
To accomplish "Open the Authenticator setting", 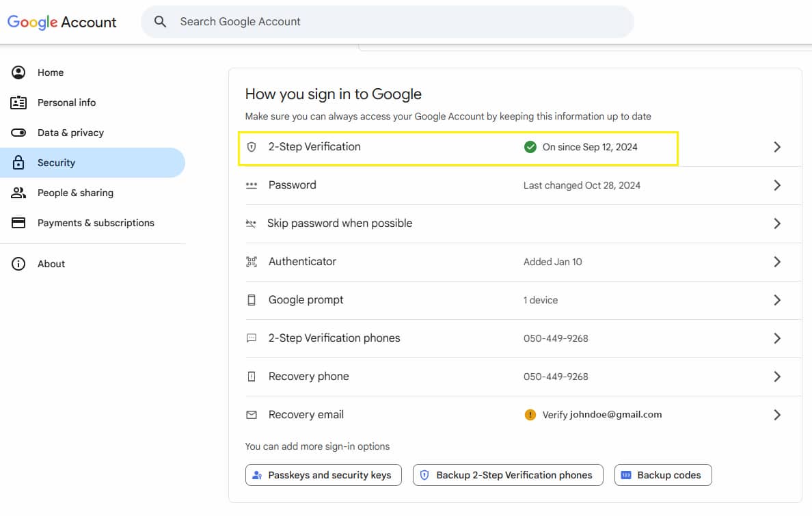I will (x=302, y=262).
